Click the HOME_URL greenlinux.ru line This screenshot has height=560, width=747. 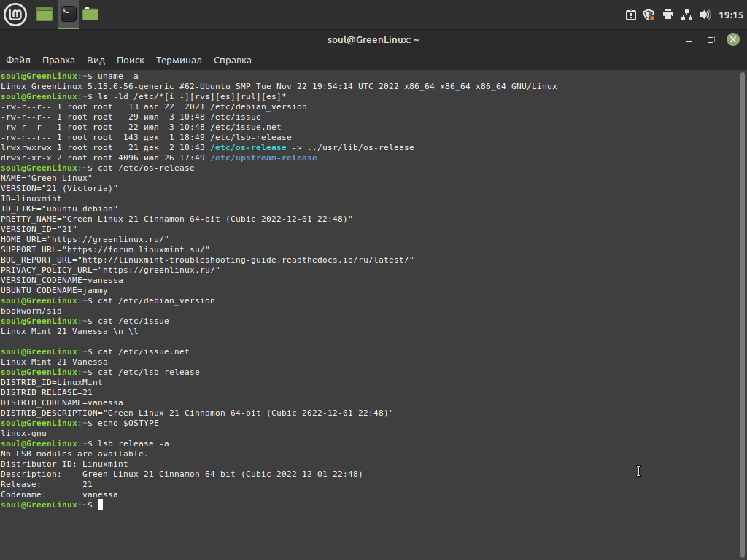point(85,239)
